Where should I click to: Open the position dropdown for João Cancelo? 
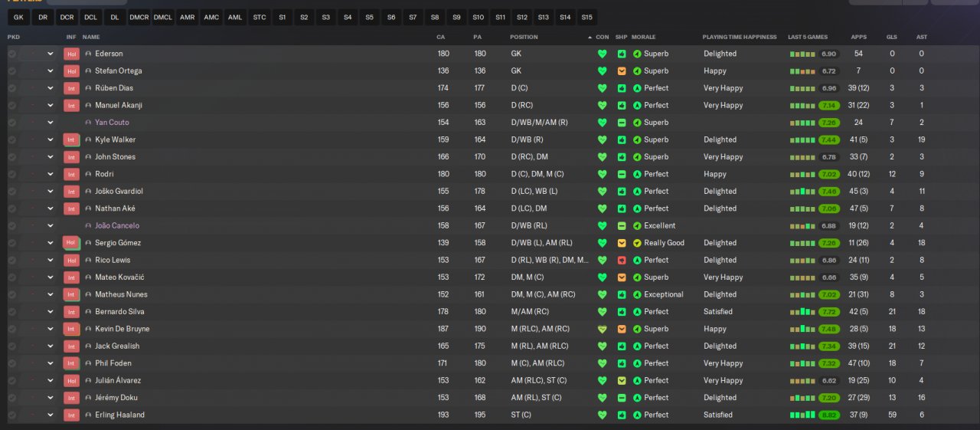pyautogui.click(x=51, y=225)
